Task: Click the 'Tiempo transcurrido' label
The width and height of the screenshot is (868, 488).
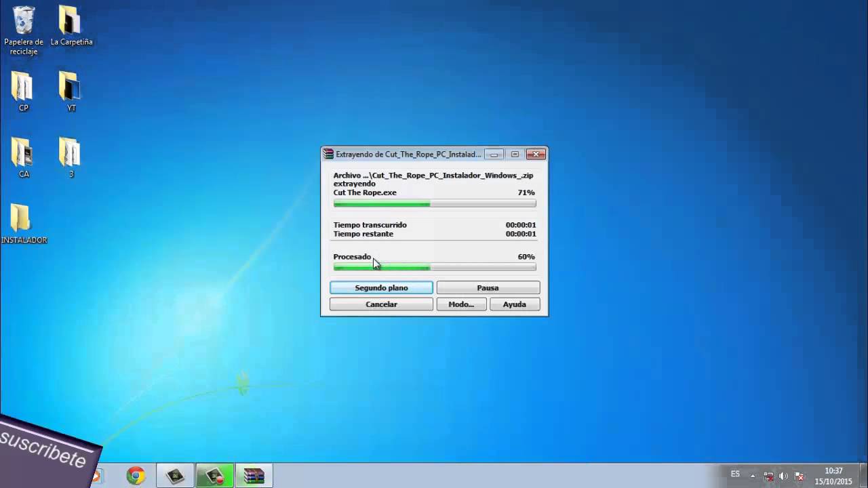Action: click(370, 225)
